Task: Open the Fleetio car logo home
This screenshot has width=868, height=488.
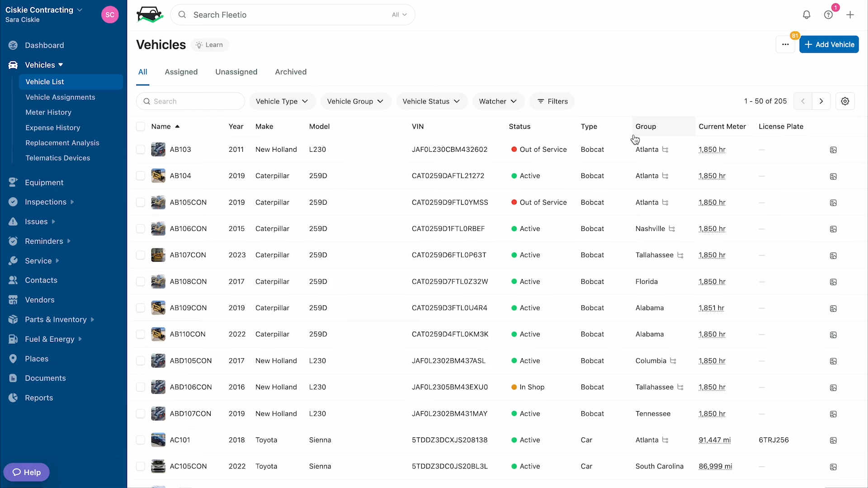Action: pos(150,15)
